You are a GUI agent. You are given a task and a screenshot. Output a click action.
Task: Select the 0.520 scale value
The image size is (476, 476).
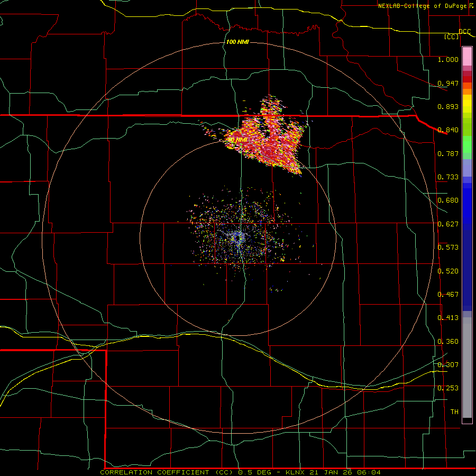pyautogui.click(x=448, y=271)
